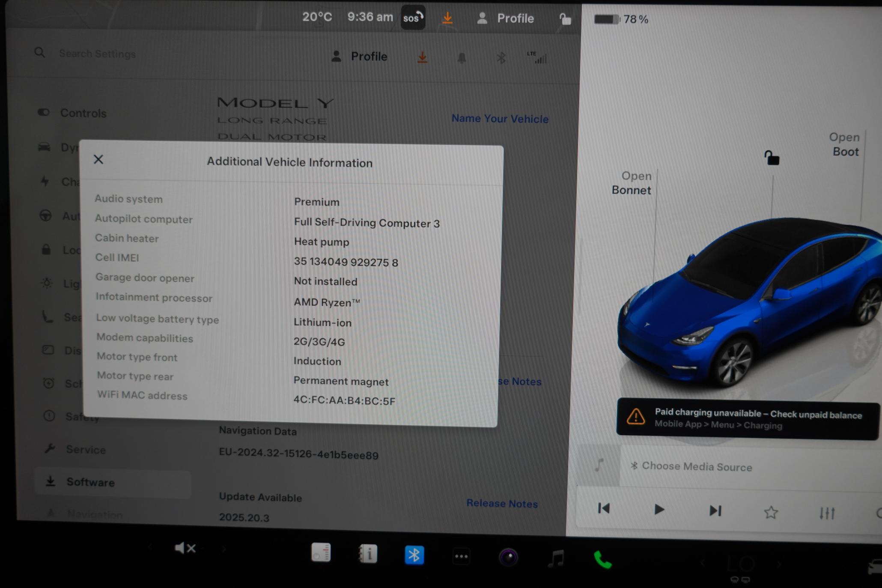The width and height of the screenshot is (882, 588).
Task: Tap the unlock icon above the car
Action: coord(772,158)
